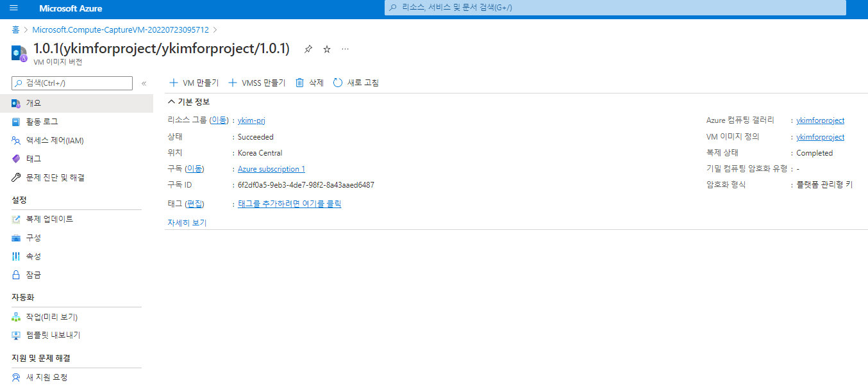The width and height of the screenshot is (868, 390).
Task: Click the 복제 업데이트 icon
Action: pyautogui.click(x=16, y=219)
